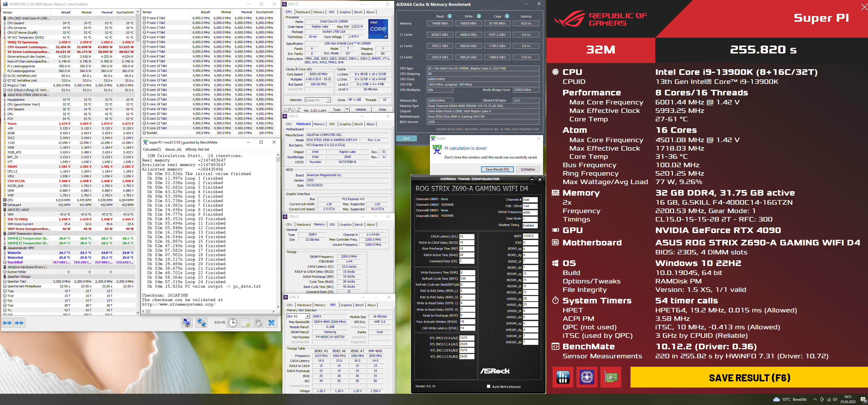
Task: Open HWiNFO sensor settings gear icon
Action: point(259,323)
